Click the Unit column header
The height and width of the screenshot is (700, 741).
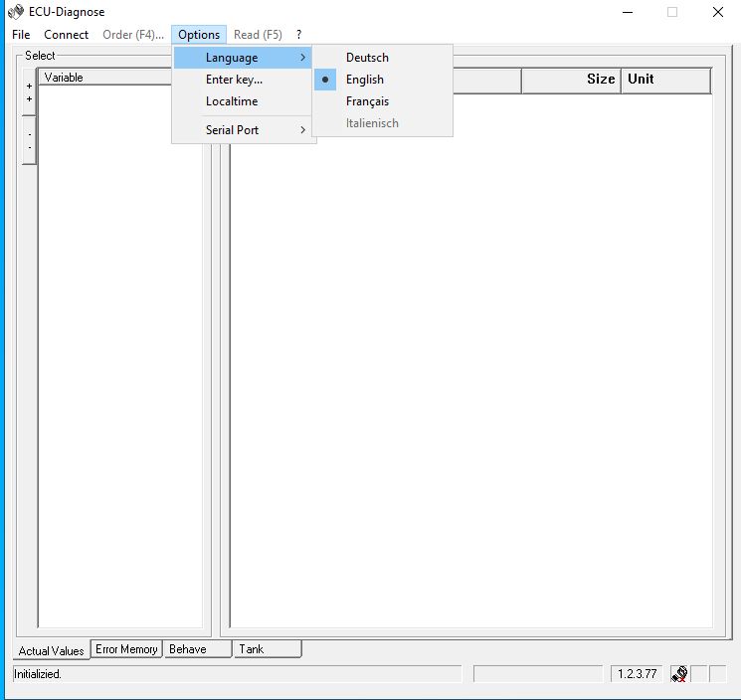point(665,80)
